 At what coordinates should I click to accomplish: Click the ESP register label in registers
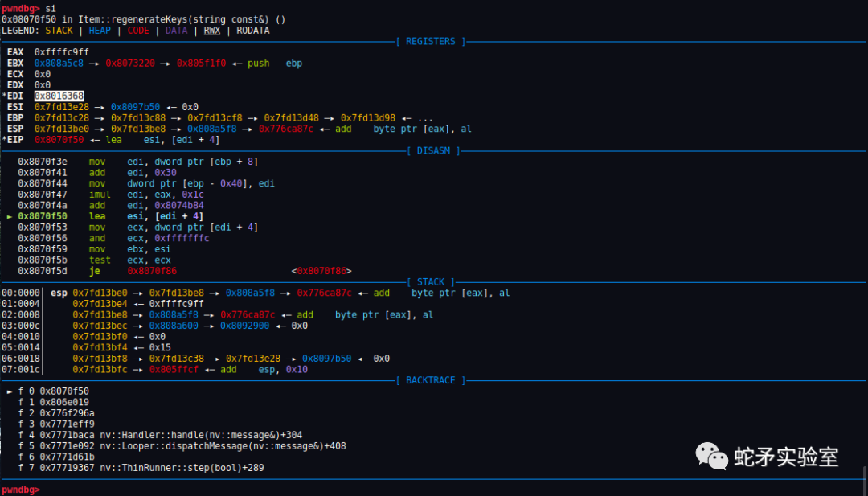[x=15, y=129]
